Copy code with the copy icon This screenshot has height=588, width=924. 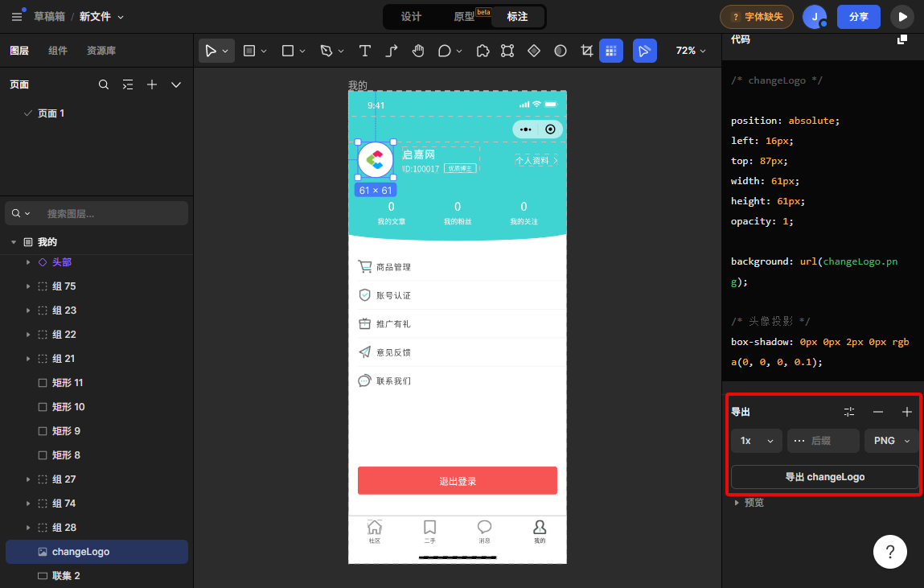902,39
